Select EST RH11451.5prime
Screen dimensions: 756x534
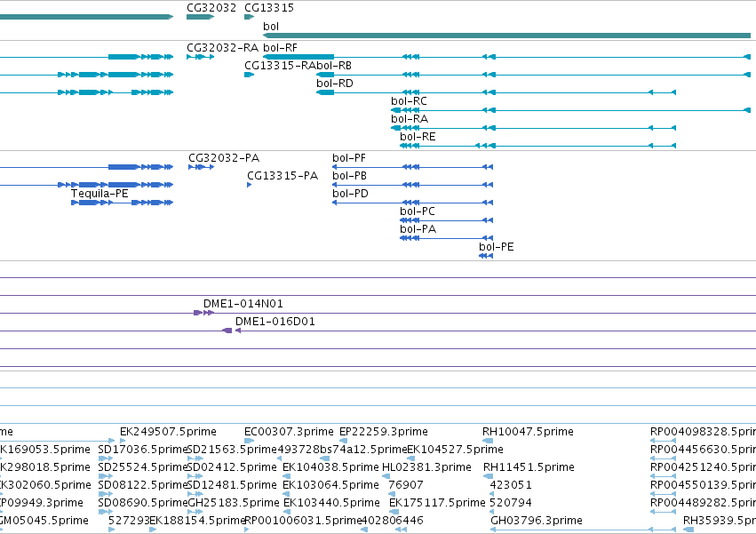pyautogui.click(x=529, y=467)
